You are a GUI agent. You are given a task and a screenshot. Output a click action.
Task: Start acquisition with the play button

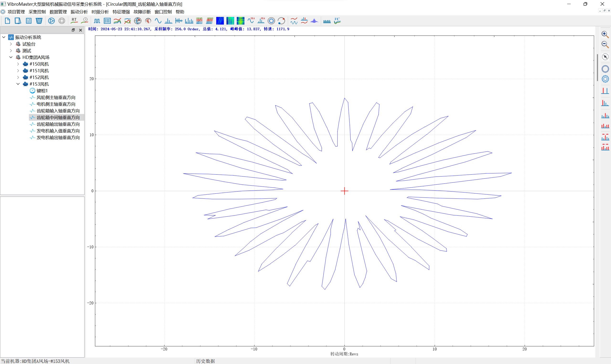(51, 21)
